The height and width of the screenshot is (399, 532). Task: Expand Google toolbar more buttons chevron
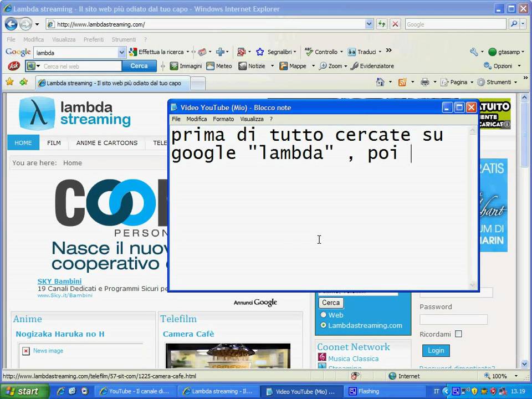pyautogui.click(x=389, y=50)
